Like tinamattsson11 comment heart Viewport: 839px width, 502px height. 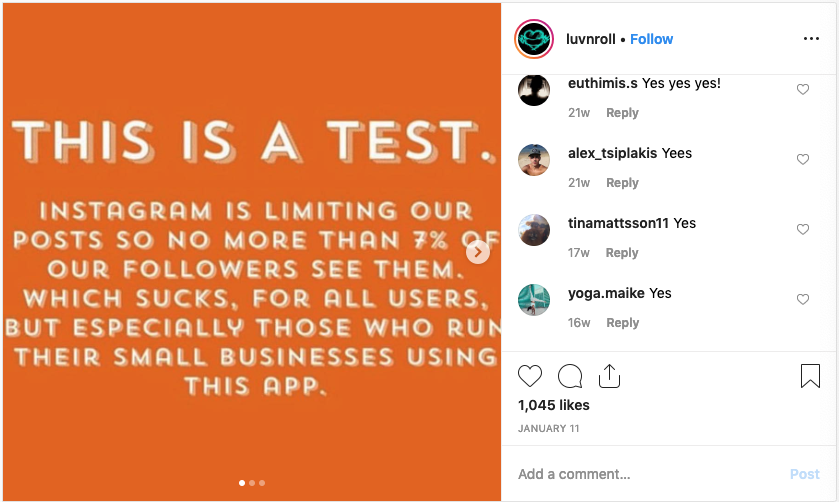point(803,230)
